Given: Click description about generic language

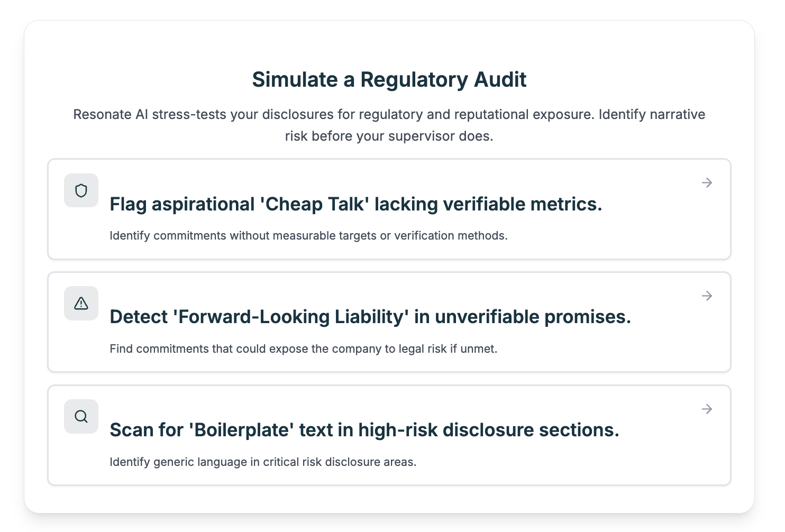Looking at the screenshot, I should coord(263,462).
